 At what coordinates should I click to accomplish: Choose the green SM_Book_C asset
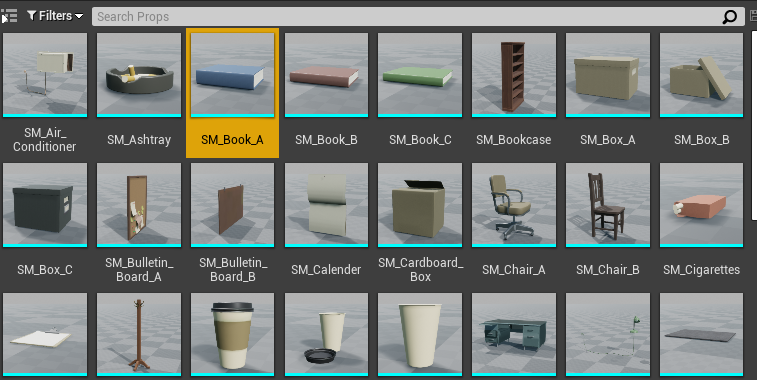[420, 93]
